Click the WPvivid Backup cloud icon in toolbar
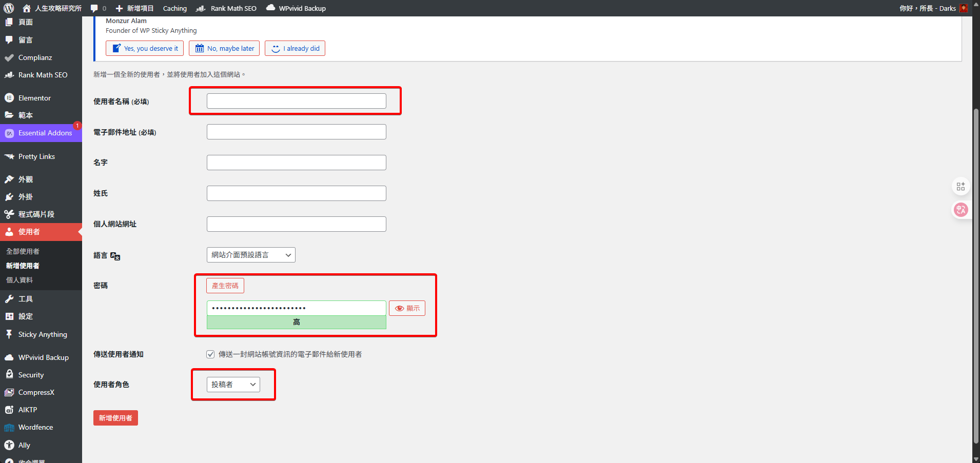This screenshot has height=463, width=980. (x=270, y=8)
